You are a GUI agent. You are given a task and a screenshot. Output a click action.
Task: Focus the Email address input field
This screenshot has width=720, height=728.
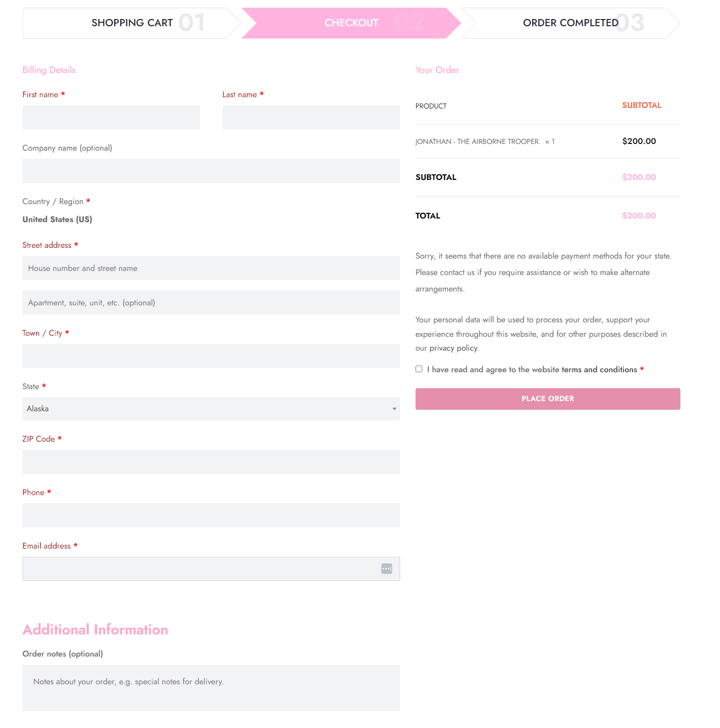point(201,569)
